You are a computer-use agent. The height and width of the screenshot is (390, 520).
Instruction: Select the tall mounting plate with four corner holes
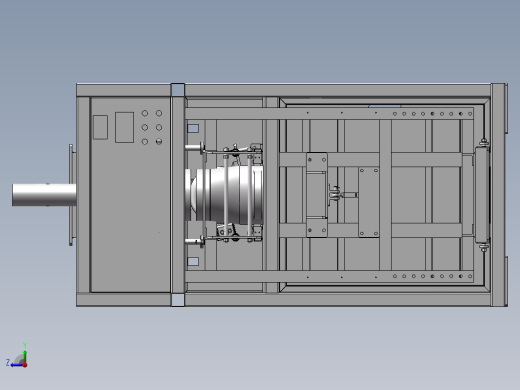click(x=369, y=202)
